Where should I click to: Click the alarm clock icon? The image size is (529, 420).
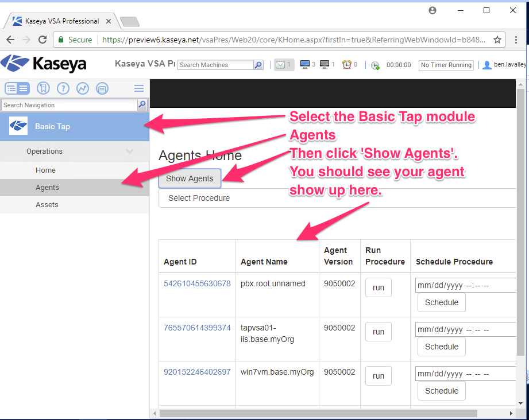[x=347, y=64]
